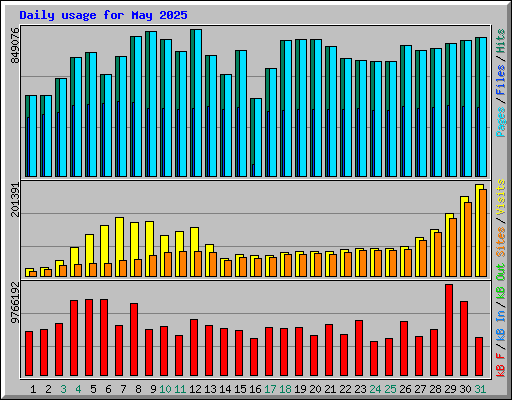Click the top axis value 849076
This screenshot has width=512, height=400.
click(15, 45)
